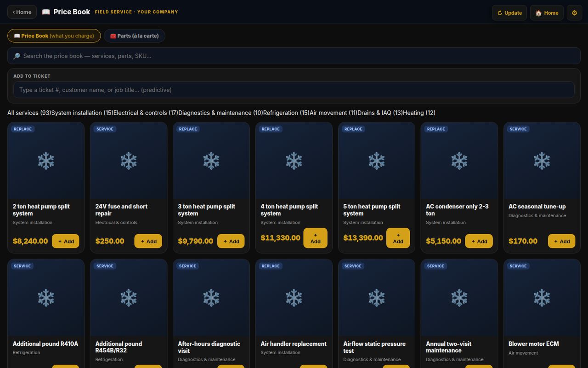Screen dimensions: 588x368
Task: Switch to the Parts (à la carte) tab
Action: [135, 36]
